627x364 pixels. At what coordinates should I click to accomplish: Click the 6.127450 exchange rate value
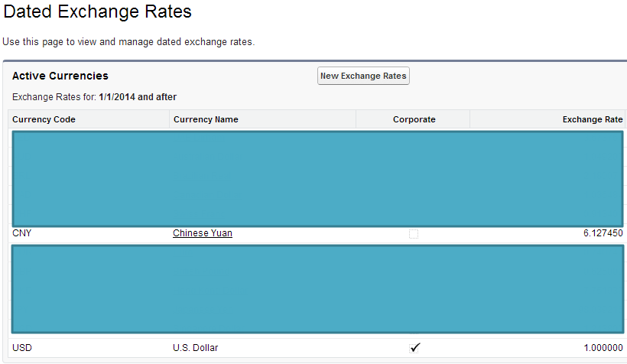coord(603,233)
